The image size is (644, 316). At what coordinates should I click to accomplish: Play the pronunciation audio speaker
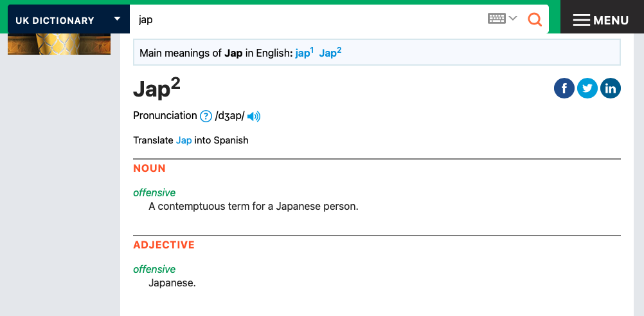(254, 116)
